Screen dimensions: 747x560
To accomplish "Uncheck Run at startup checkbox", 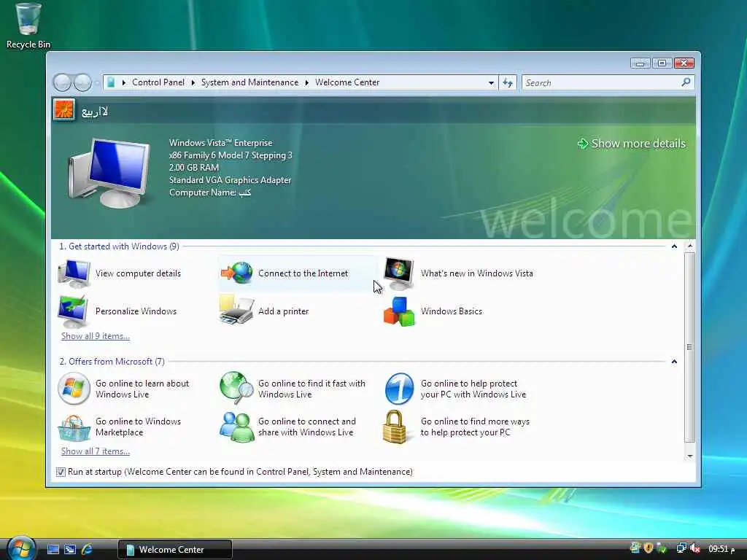I will [x=61, y=472].
